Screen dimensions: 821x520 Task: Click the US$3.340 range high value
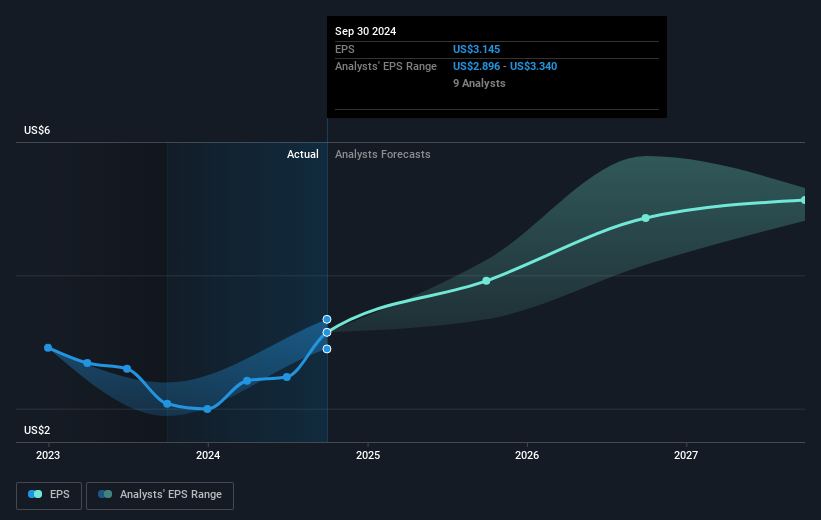(x=534, y=67)
